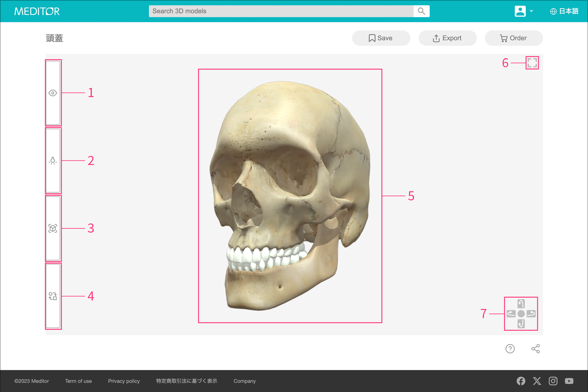Viewport: 588px width, 392px height.
Task: Expand the user account dropdown
Action: pos(524,11)
